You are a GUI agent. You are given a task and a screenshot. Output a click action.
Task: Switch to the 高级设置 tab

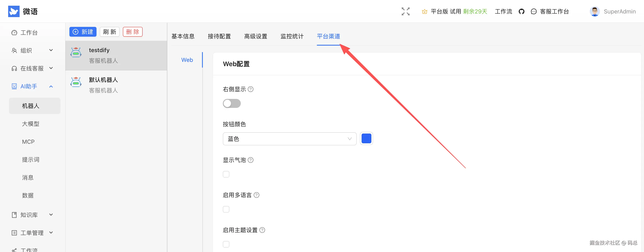click(255, 36)
